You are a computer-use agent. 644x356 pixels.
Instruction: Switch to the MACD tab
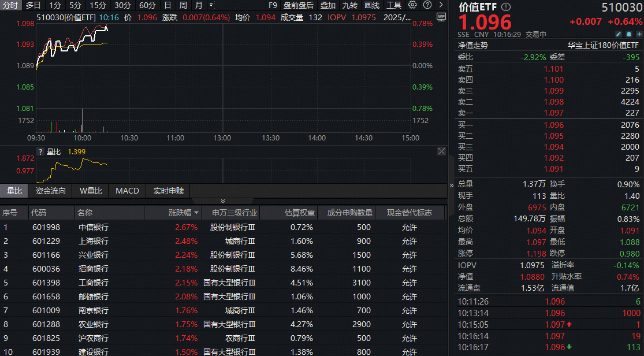click(x=127, y=191)
